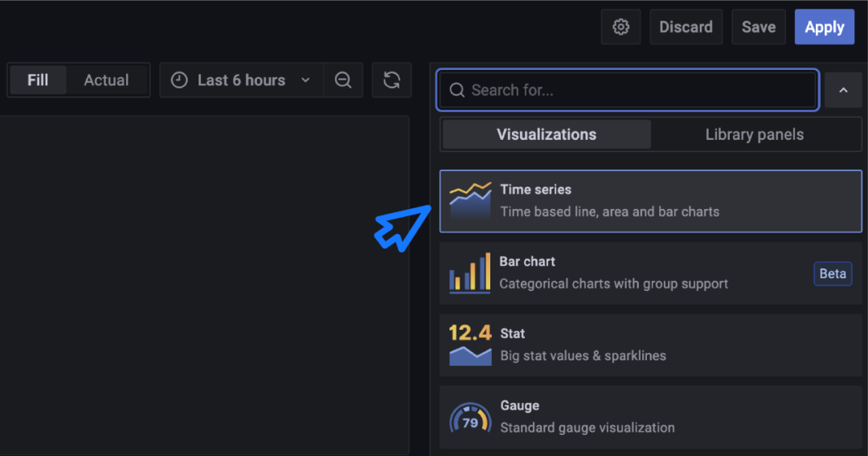Apply the panel changes
Image resolution: width=868 pixels, height=456 pixels.
pyautogui.click(x=824, y=27)
